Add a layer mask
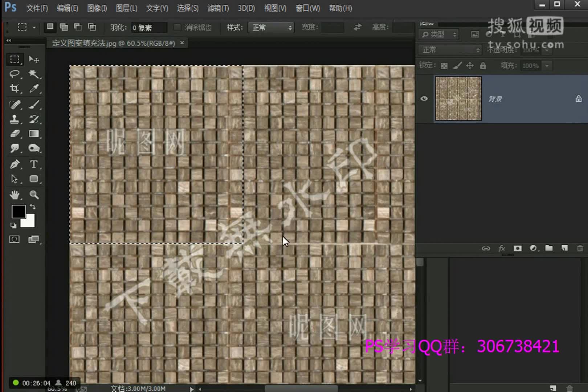The image size is (588, 392). point(518,248)
